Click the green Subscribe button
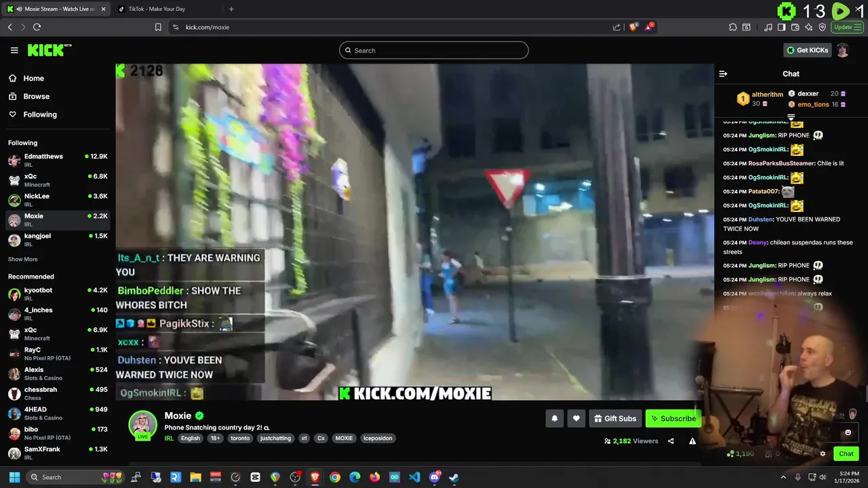868x488 pixels. (x=673, y=418)
